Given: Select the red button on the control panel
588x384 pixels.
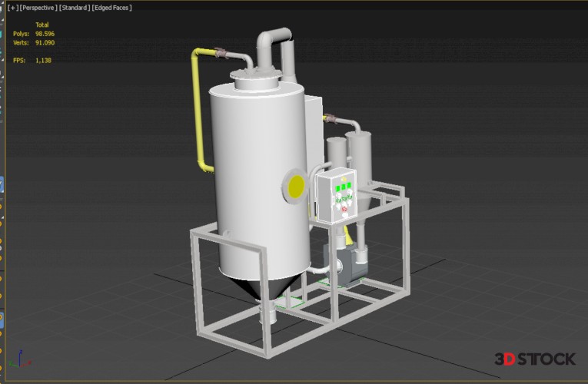Looking at the screenshot, I should click(344, 209).
